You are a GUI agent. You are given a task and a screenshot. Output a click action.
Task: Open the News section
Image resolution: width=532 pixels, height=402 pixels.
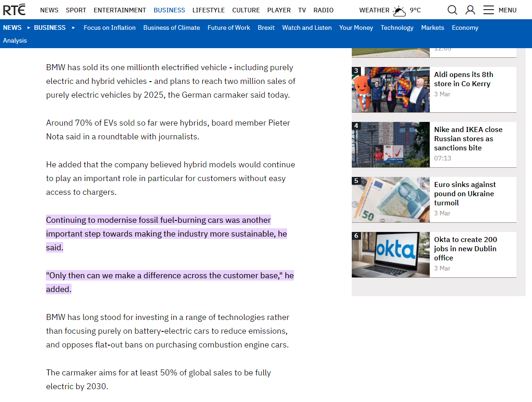(x=49, y=10)
